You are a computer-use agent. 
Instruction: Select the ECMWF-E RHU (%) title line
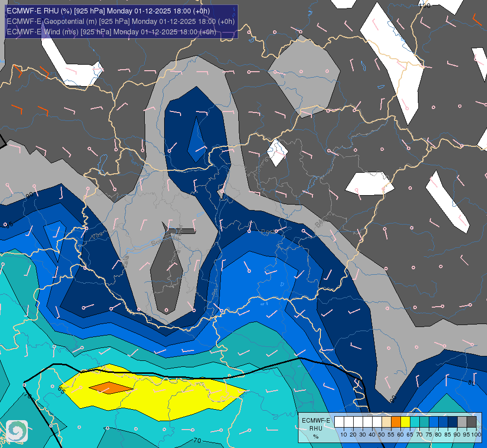coord(108,11)
